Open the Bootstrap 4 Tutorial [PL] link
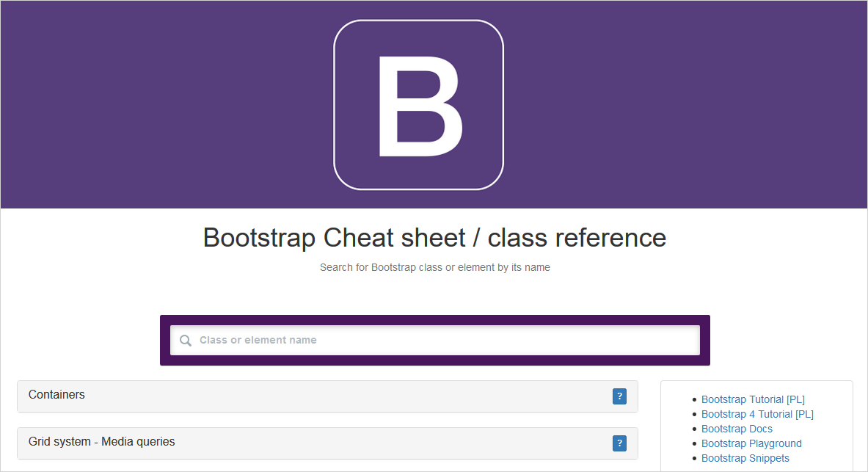This screenshot has width=868, height=472. tap(757, 414)
